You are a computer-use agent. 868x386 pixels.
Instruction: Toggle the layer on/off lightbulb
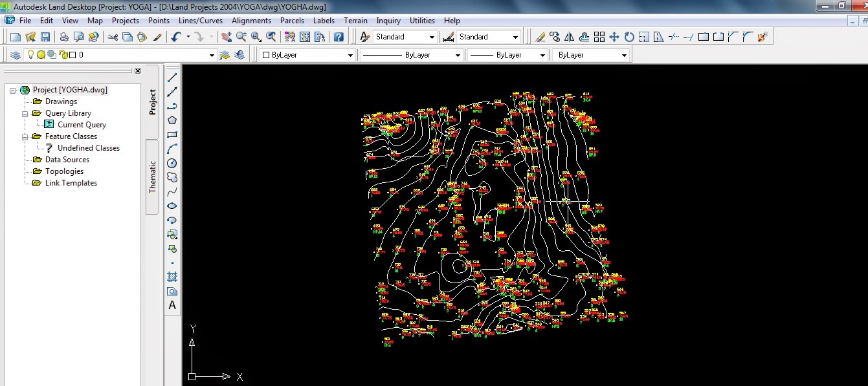[30, 54]
